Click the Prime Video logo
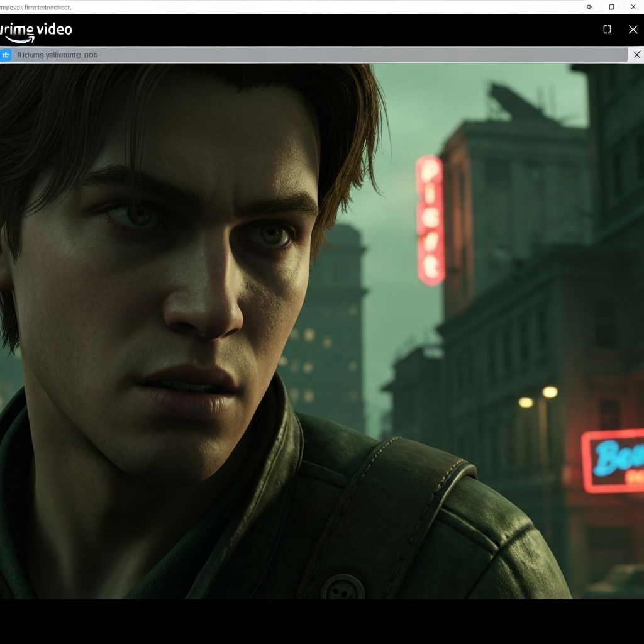Screen dimensions: 644x644 coord(36,30)
